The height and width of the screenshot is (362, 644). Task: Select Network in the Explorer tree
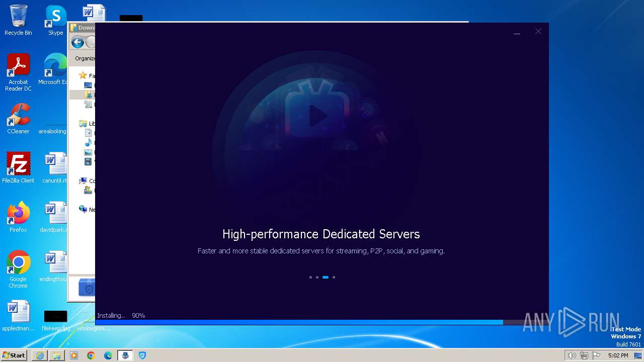[x=87, y=210]
